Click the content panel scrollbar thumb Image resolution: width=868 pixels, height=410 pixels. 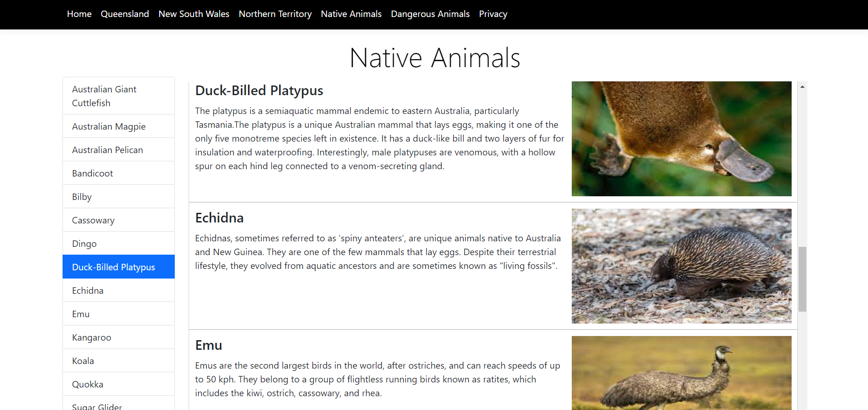click(802, 279)
